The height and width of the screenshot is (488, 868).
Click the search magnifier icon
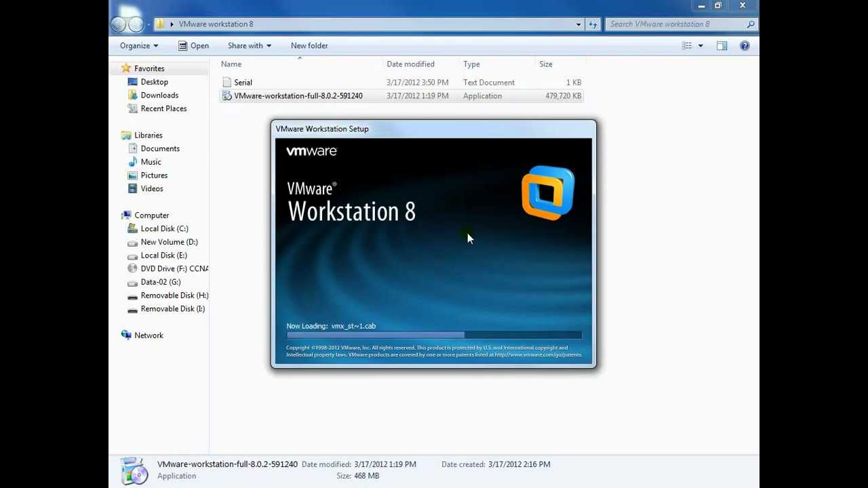pyautogui.click(x=751, y=24)
